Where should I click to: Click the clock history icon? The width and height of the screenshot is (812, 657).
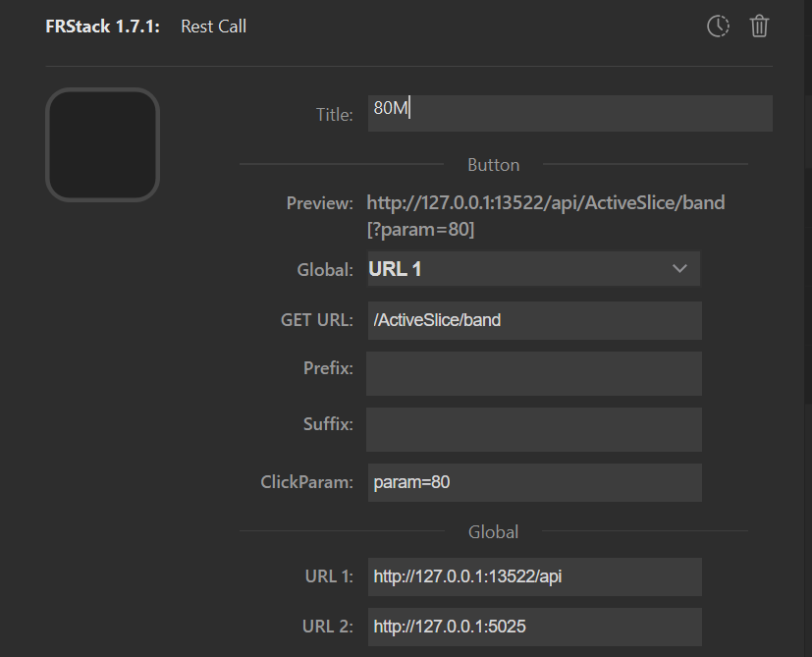click(x=718, y=26)
